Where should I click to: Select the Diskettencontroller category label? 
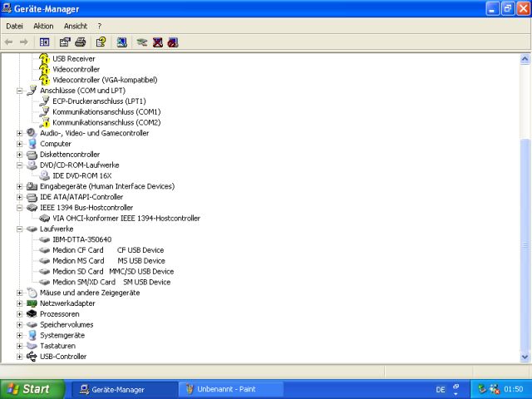[x=70, y=155]
